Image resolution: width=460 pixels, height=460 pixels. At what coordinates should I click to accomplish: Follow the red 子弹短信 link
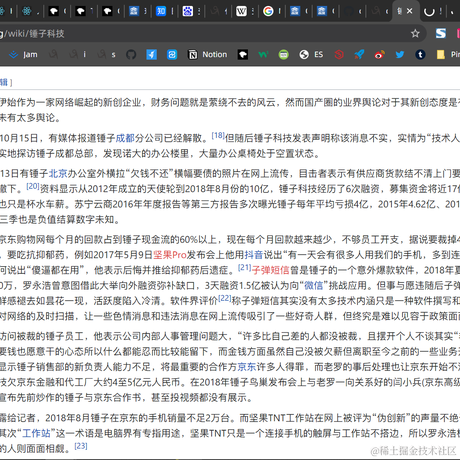pyautogui.click(x=270, y=270)
